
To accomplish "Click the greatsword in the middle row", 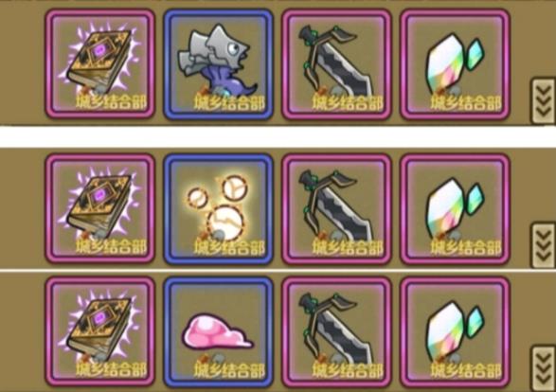I will [336, 208].
